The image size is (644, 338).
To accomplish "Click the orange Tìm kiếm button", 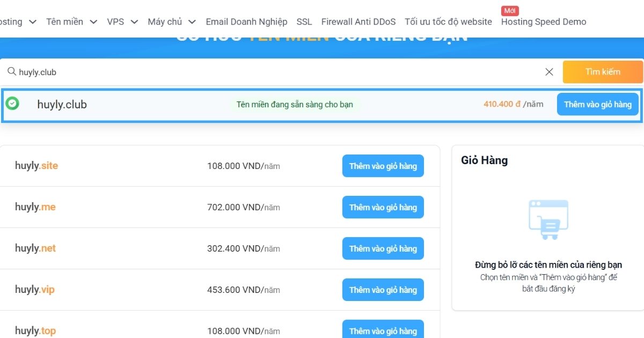I will [x=602, y=72].
